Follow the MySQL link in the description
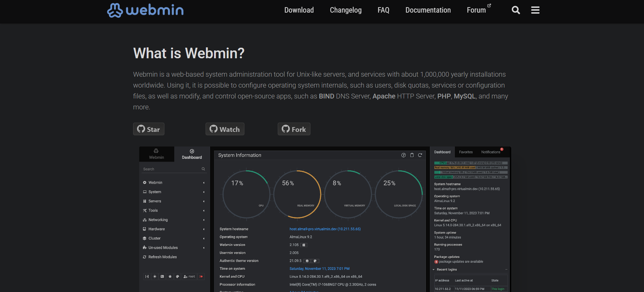 [x=464, y=96]
